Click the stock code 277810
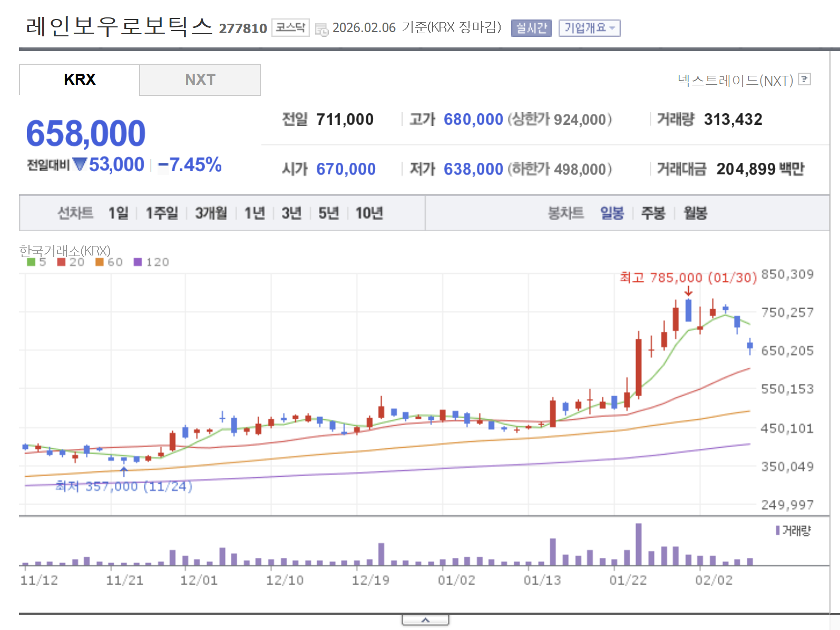This screenshot has height=630, width=840. point(243,28)
